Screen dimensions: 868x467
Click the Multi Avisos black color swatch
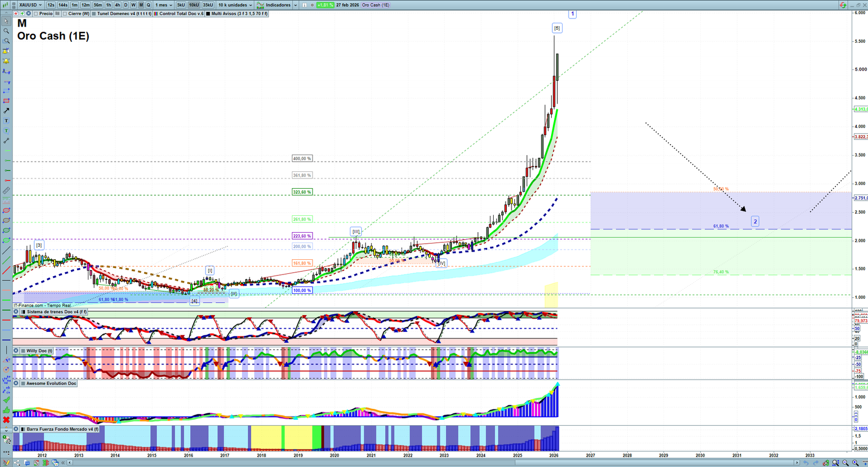pyautogui.click(x=208, y=14)
